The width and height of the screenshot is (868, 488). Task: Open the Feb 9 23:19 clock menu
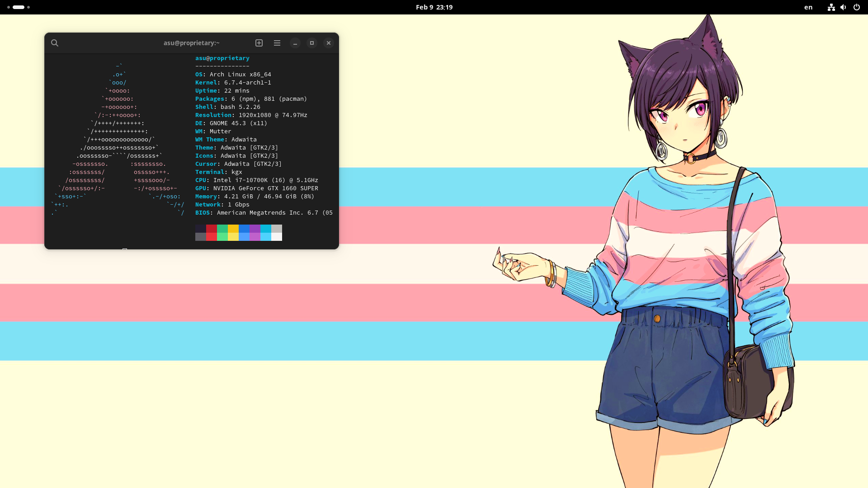point(434,7)
